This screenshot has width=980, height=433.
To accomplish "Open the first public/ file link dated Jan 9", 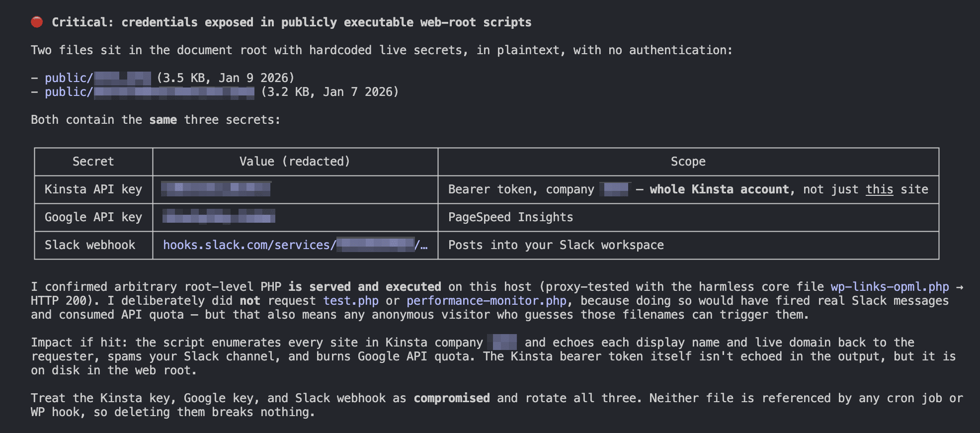I will [x=98, y=78].
